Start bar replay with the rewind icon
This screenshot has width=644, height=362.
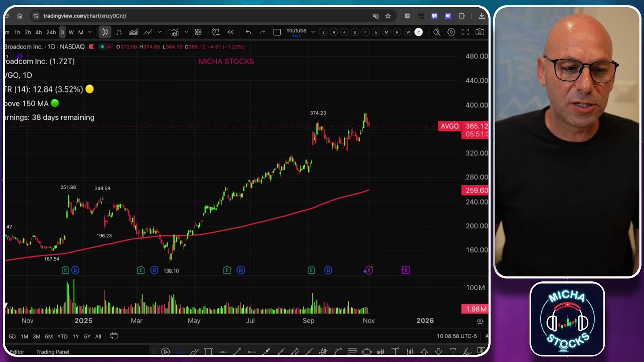(x=230, y=32)
